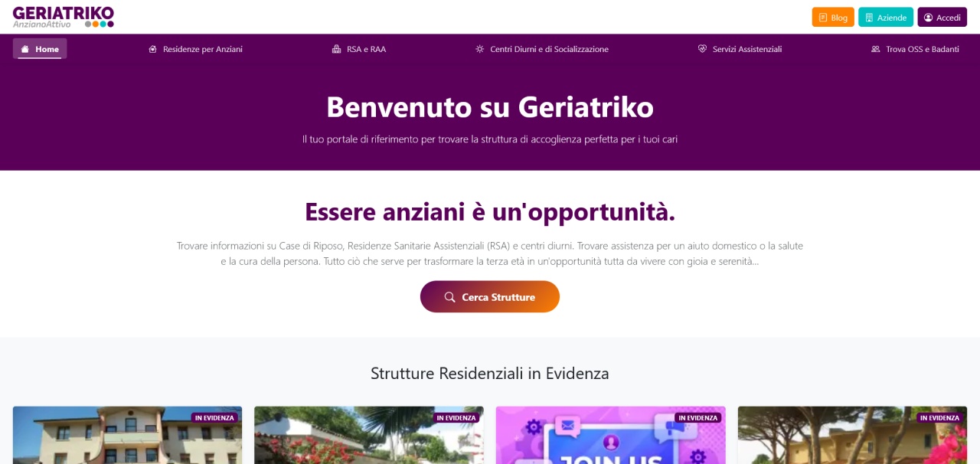This screenshot has width=980, height=464.
Task: Click the Trova OSS e Badanti people icon
Action: tap(875, 49)
